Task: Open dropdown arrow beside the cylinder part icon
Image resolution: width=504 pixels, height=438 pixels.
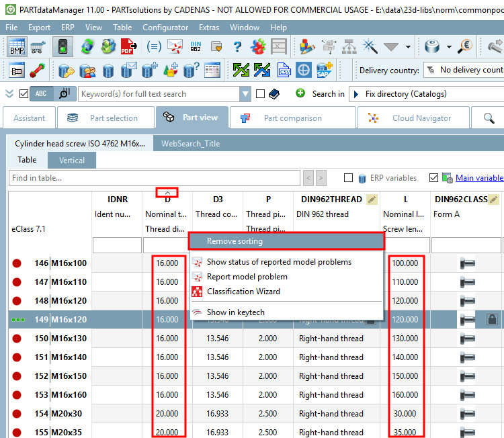Action: coord(449,47)
